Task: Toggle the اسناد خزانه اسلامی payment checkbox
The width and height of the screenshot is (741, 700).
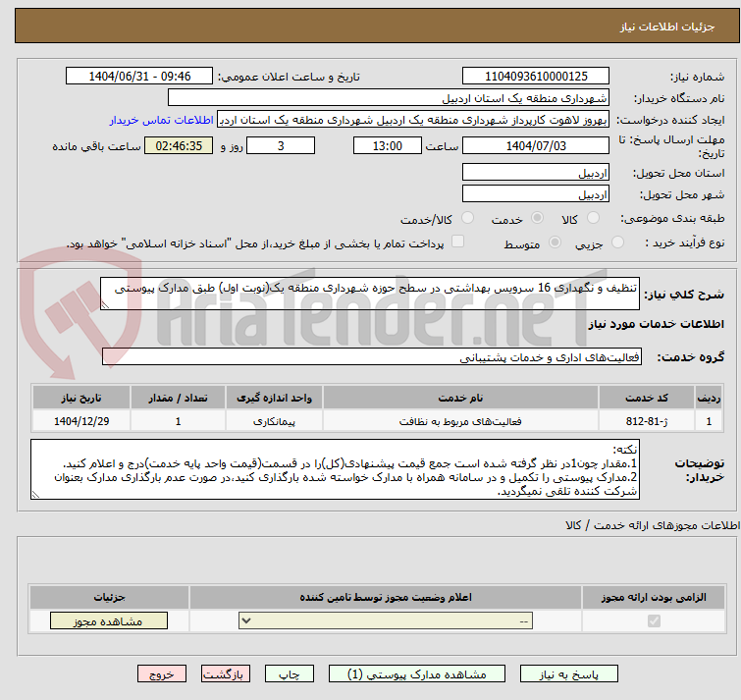Action: click(x=457, y=242)
